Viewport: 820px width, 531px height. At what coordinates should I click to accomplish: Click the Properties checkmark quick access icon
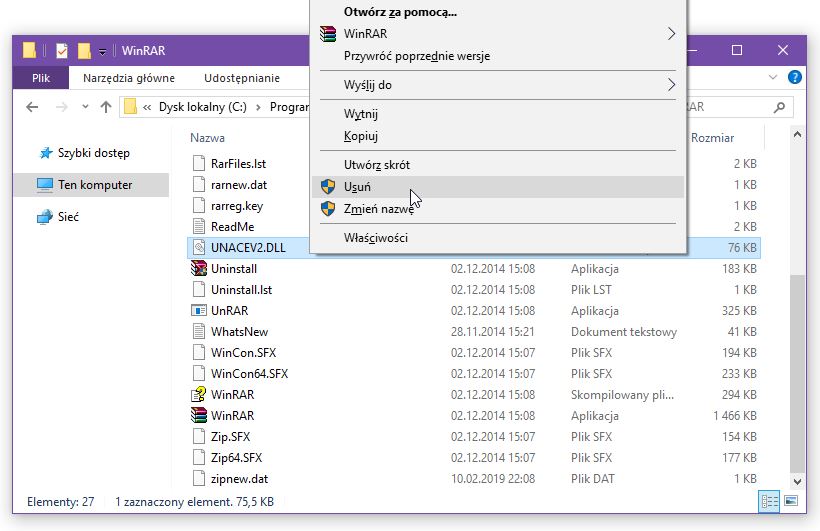62,51
